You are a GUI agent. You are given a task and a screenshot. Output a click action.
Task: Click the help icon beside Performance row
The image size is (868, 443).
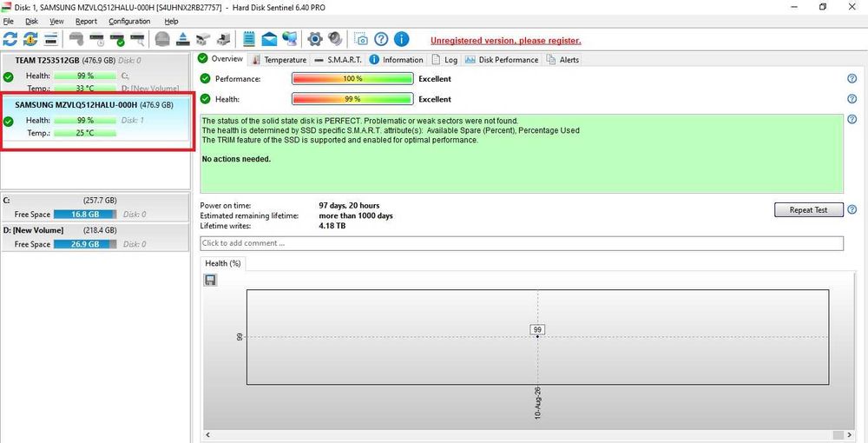tap(852, 79)
